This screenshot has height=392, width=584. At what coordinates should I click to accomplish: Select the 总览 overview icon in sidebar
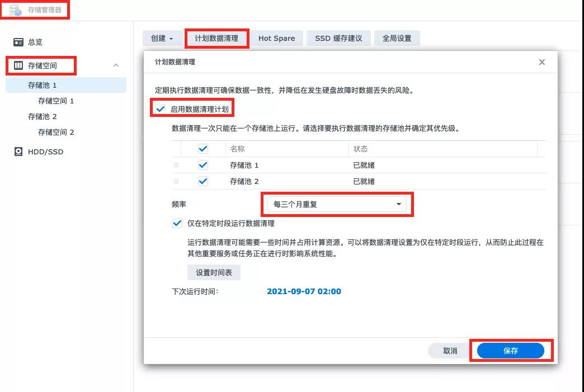[17, 42]
